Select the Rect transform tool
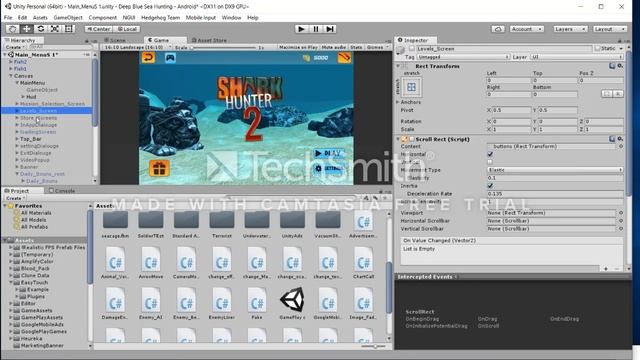The image size is (640, 360). click(69, 29)
